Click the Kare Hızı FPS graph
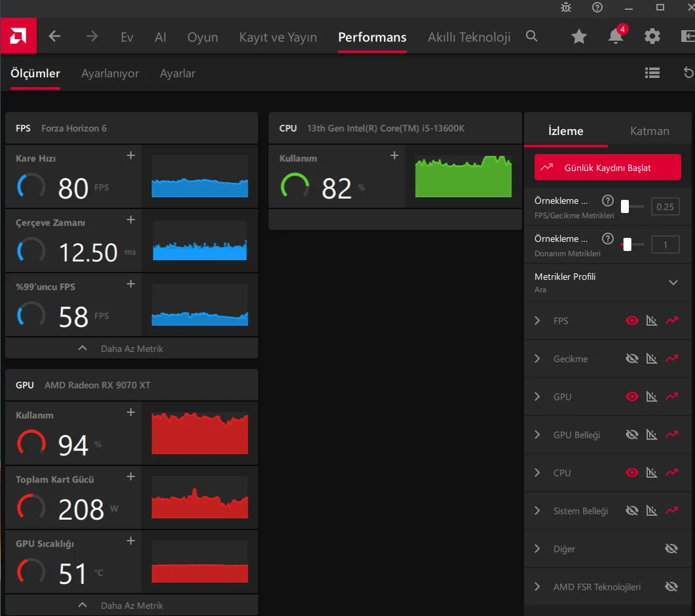Image resolution: width=695 pixels, height=616 pixels. tap(199, 176)
